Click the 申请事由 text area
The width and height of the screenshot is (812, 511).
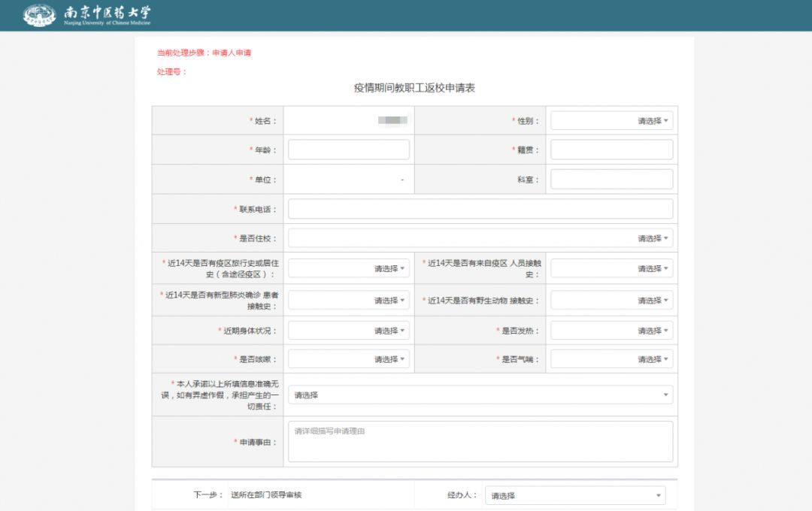(480, 441)
